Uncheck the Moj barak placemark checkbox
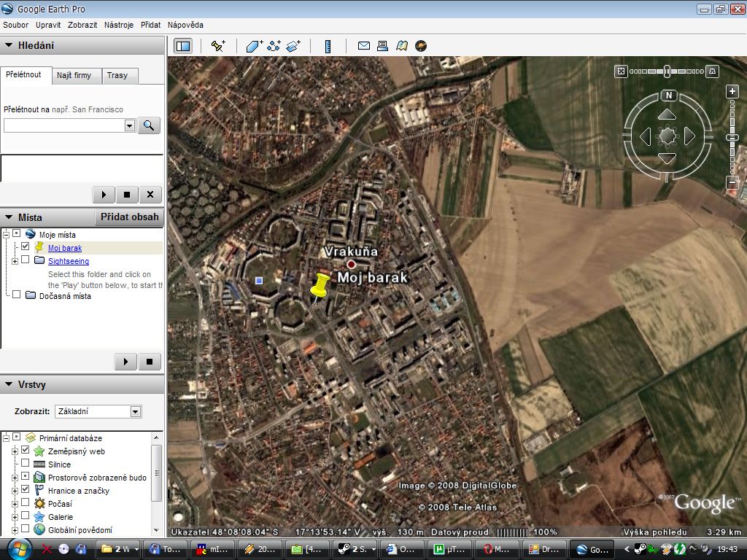The width and height of the screenshot is (747, 560). click(26, 246)
